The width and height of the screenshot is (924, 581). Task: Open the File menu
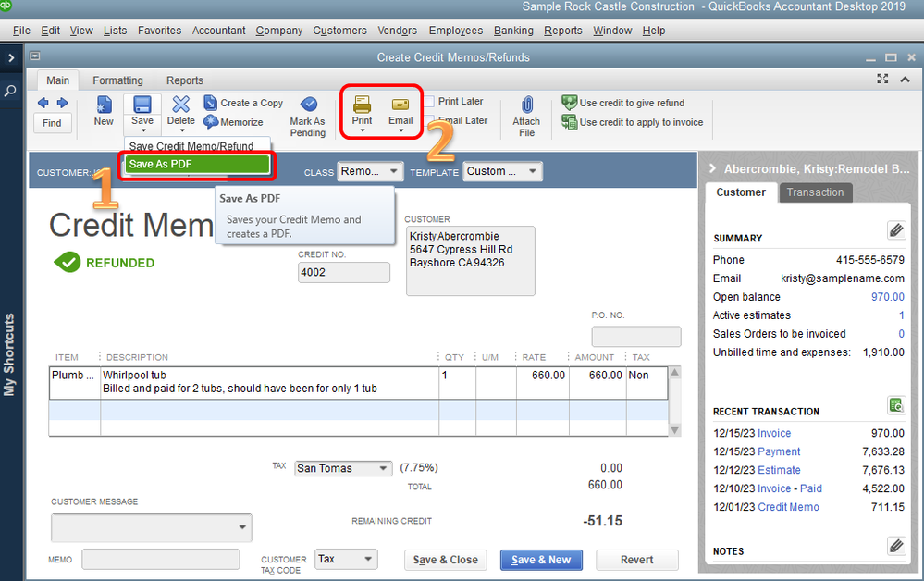tap(21, 30)
